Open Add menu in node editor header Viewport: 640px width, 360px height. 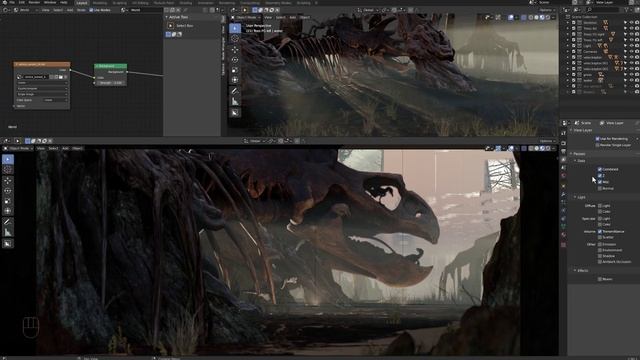pos(70,10)
